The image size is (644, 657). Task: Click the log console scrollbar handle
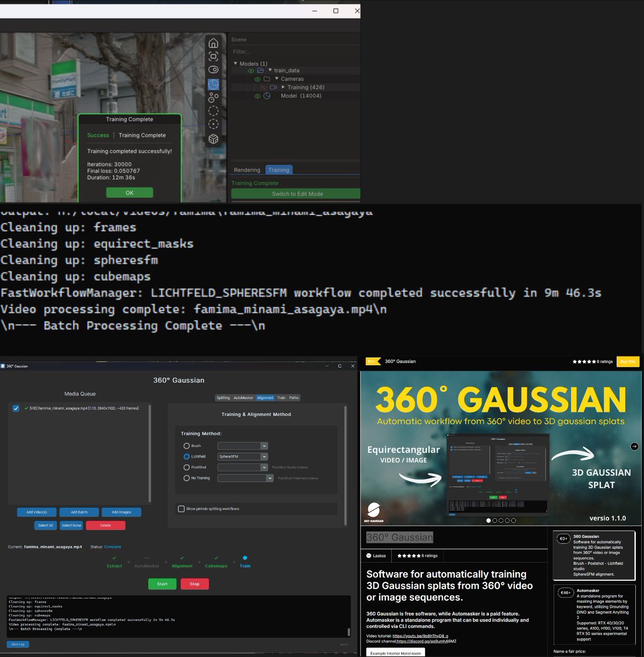tap(349, 632)
